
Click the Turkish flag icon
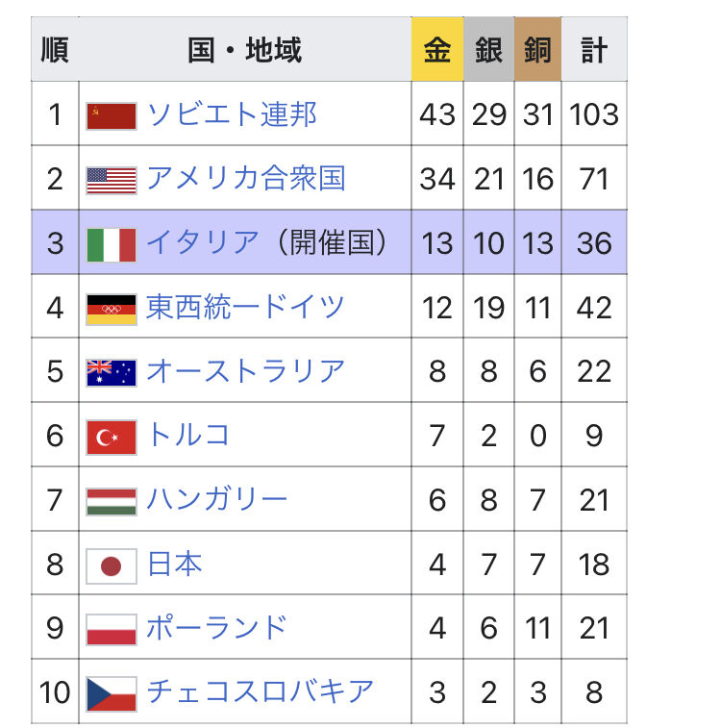(112, 436)
